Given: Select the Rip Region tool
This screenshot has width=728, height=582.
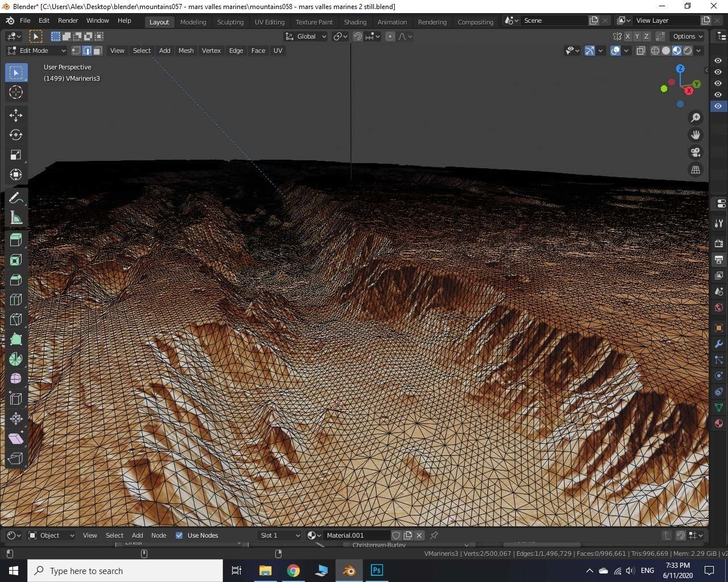Looking at the screenshot, I should coord(16,459).
